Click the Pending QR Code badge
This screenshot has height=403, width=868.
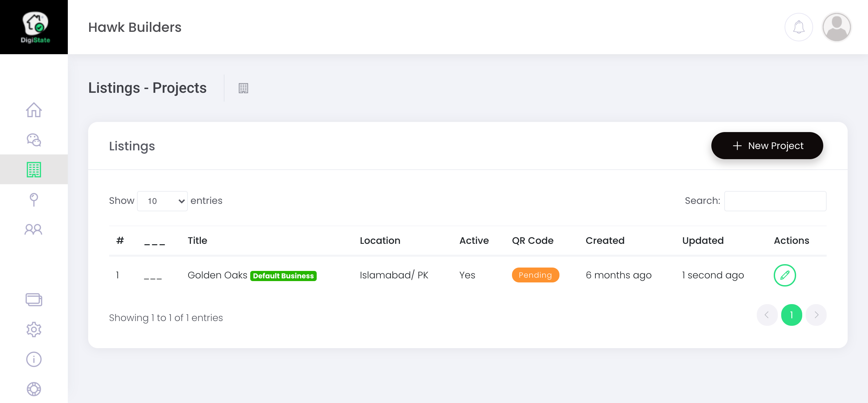pyautogui.click(x=535, y=275)
